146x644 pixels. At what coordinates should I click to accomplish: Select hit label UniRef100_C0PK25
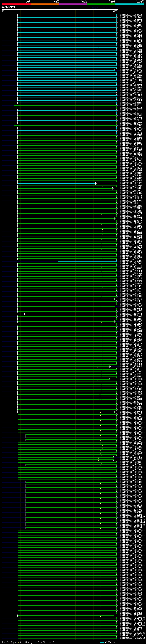click(x=131, y=183)
